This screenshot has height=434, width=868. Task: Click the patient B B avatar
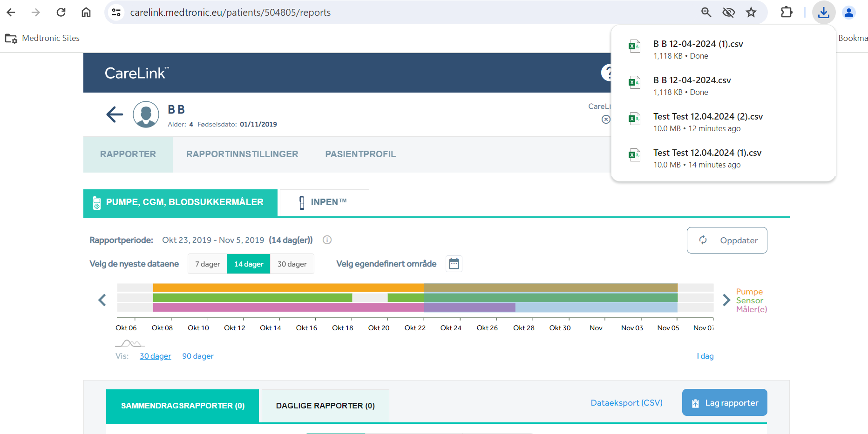click(146, 114)
